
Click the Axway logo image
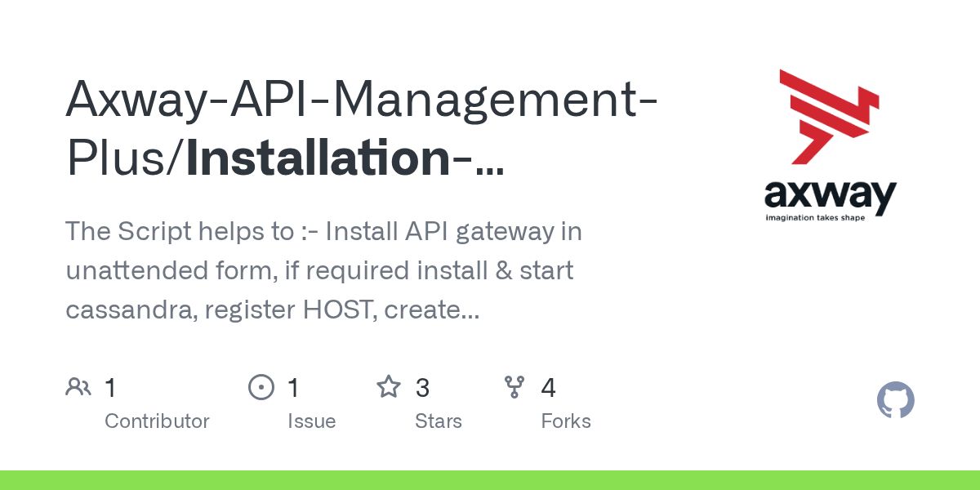coord(830,147)
